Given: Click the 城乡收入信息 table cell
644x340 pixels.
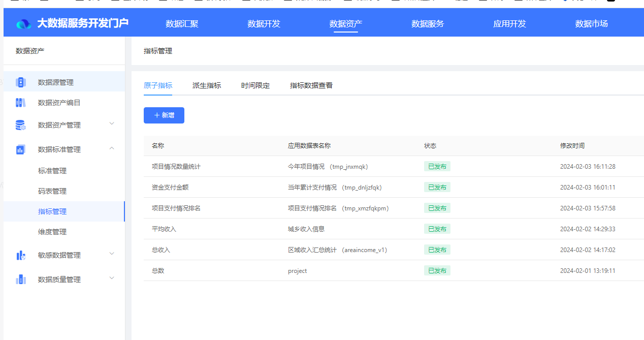Looking at the screenshot, I should tap(306, 229).
